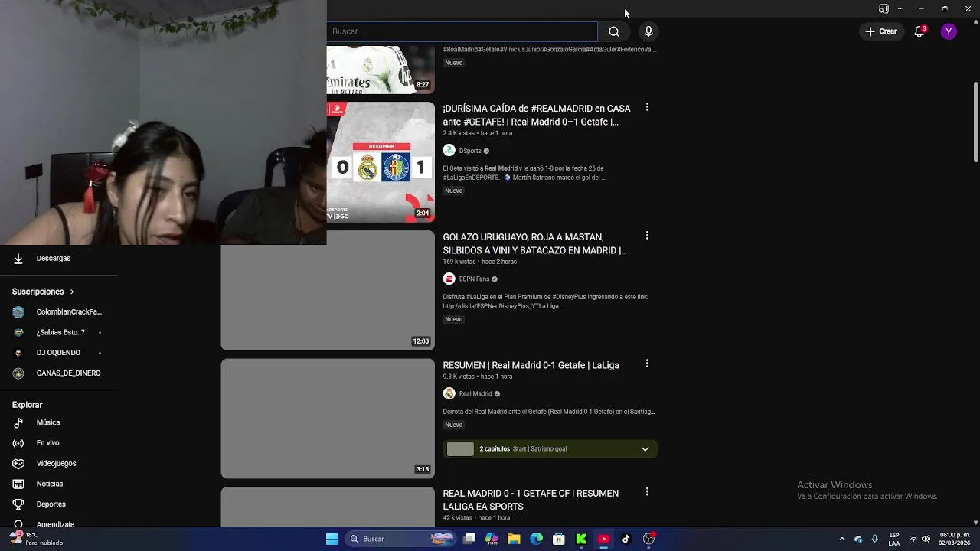Play the 0-1 RESUMEN thumbnail from DSports
980x551 pixels.
381,162
